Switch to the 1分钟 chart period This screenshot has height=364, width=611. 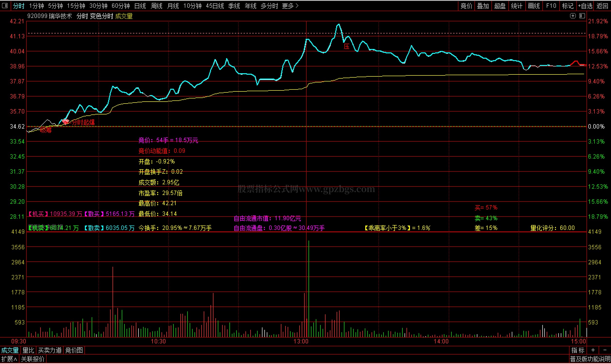tap(36, 6)
